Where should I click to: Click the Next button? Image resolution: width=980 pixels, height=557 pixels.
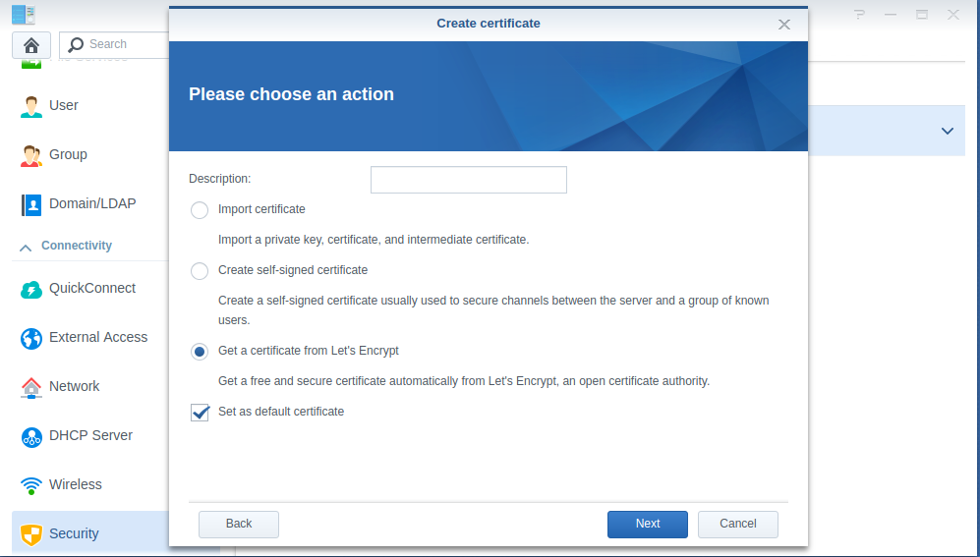648,524
